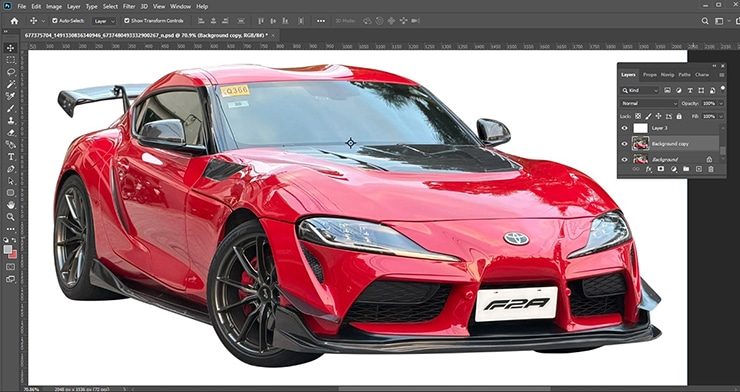This screenshot has width=740, height=392.
Task: Select the Lasso tool
Action: coord(10,72)
